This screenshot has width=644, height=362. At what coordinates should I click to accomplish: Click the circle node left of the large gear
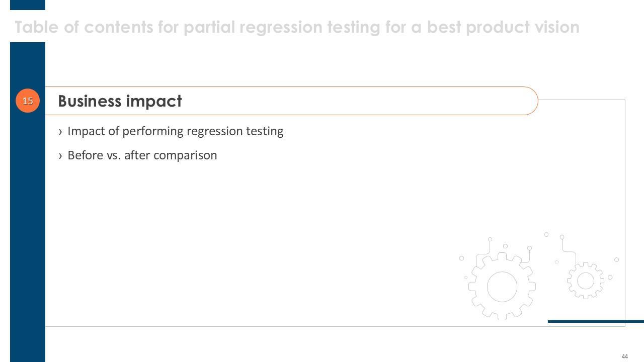click(x=461, y=258)
